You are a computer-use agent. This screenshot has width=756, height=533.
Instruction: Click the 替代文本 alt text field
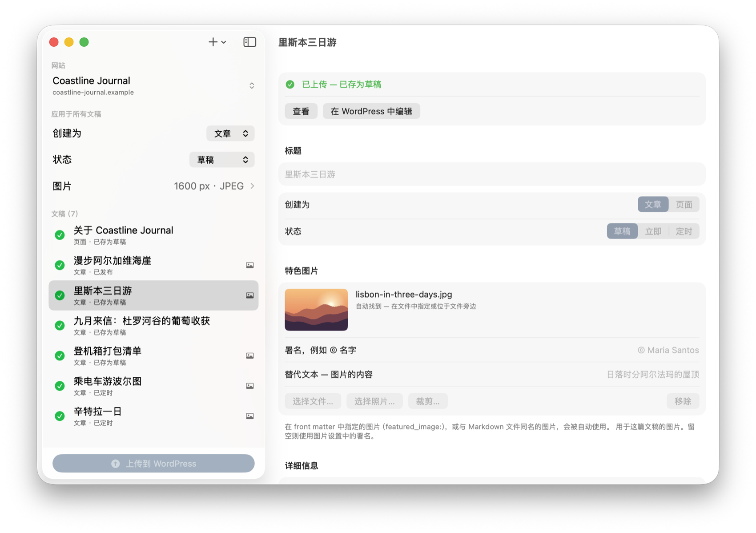(492, 375)
